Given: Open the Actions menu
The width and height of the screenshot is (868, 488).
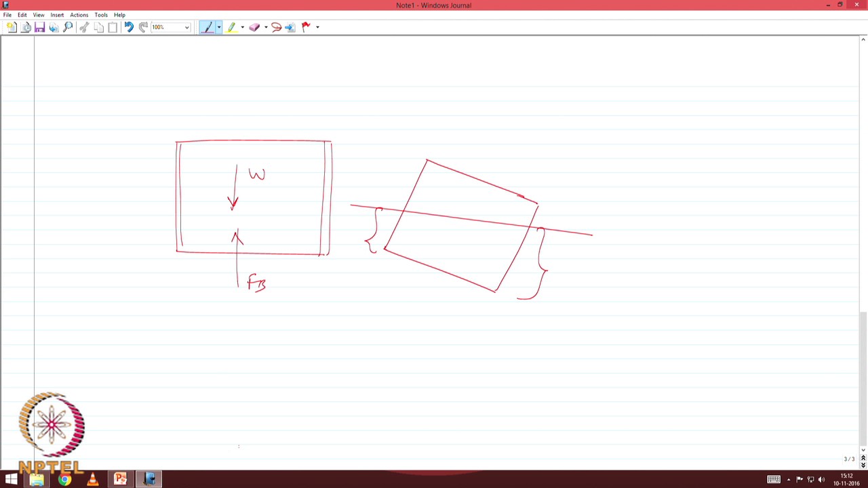Looking at the screenshot, I should click(79, 15).
